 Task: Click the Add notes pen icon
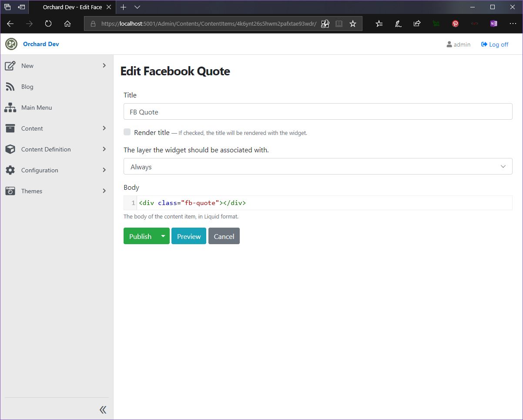[398, 24]
